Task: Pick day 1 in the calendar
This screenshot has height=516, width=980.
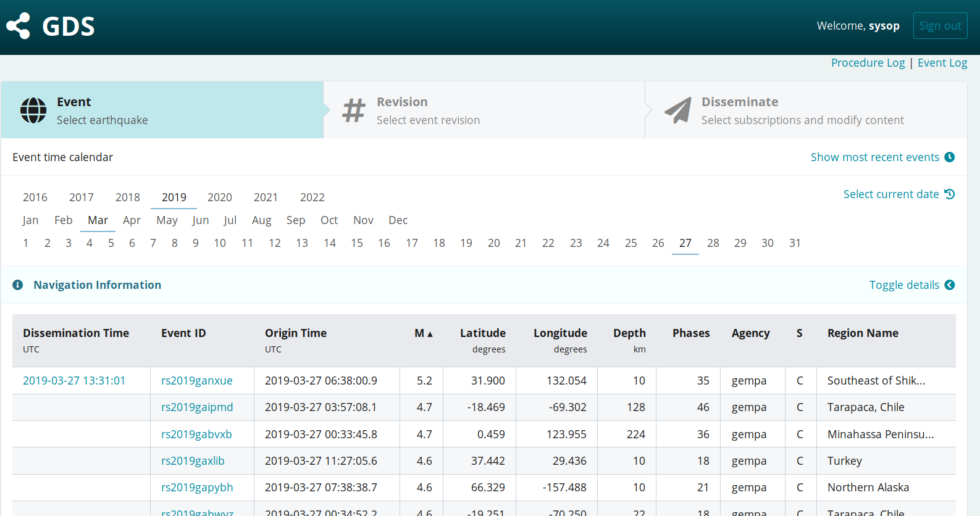Action: click(x=26, y=243)
